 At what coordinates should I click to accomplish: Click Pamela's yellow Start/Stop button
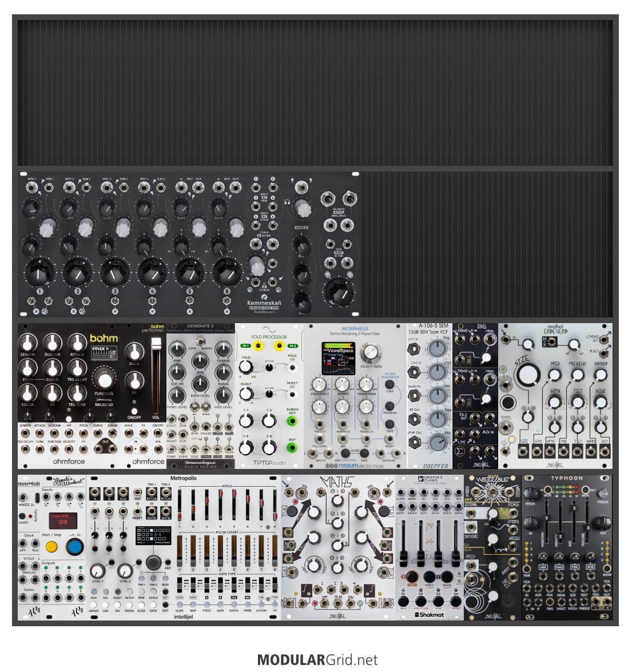point(51,547)
